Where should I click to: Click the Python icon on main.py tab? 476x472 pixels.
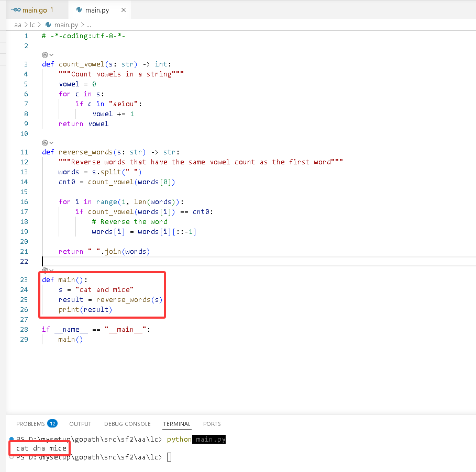click(x=79, y=10)
